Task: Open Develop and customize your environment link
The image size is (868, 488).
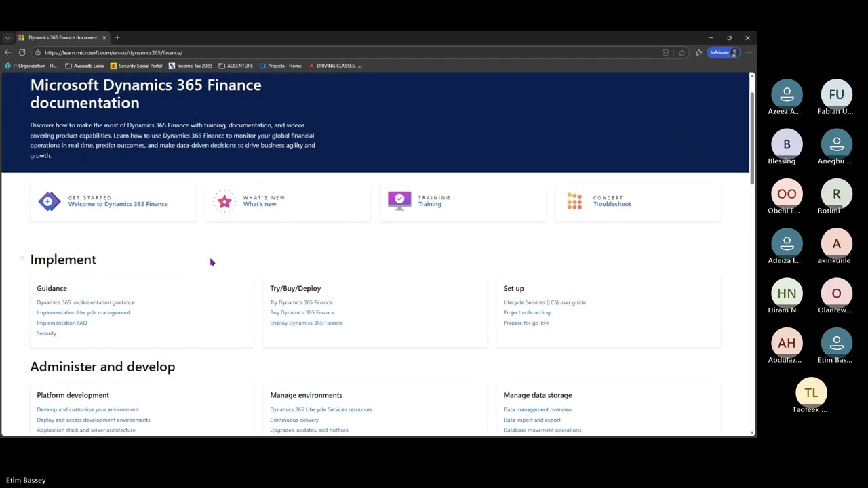Action: tap(87, 409)
